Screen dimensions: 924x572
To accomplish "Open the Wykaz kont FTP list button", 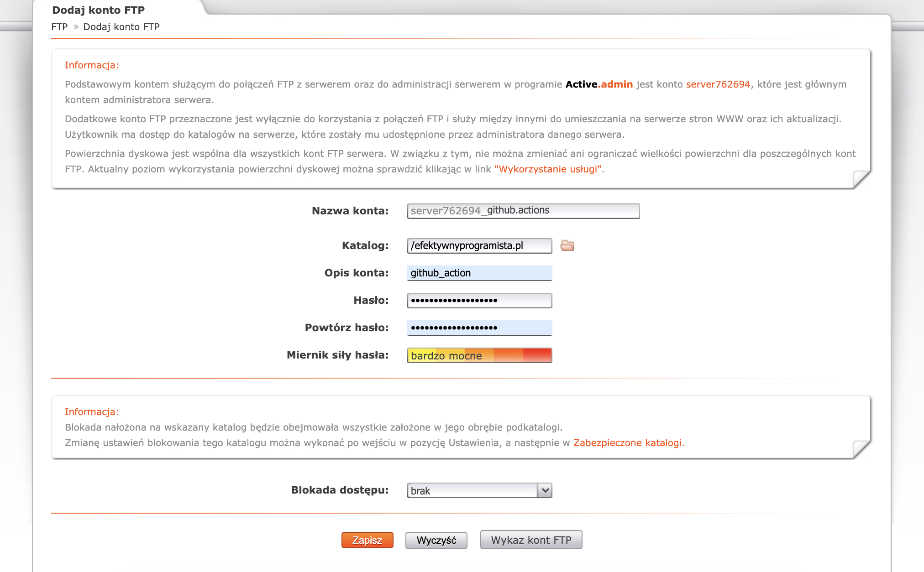I will pyautogui.click(x=531, y=540).
